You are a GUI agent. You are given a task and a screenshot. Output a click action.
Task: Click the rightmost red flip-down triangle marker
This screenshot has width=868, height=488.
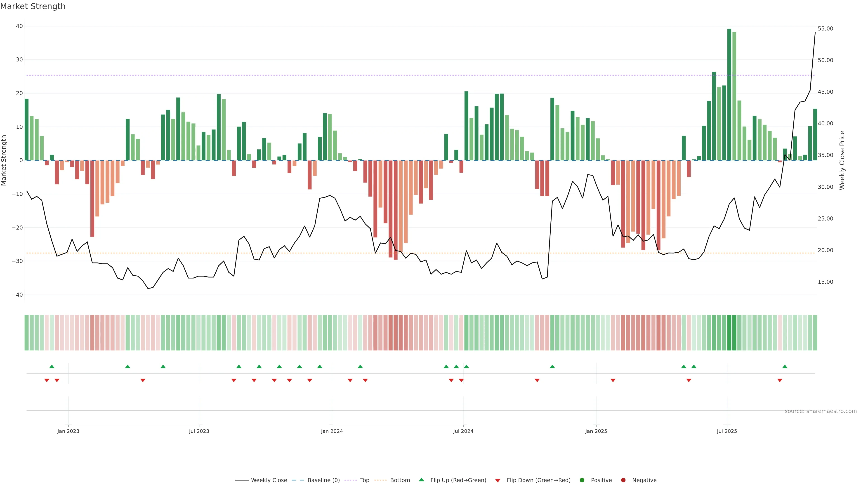click(x=780, y=380)
